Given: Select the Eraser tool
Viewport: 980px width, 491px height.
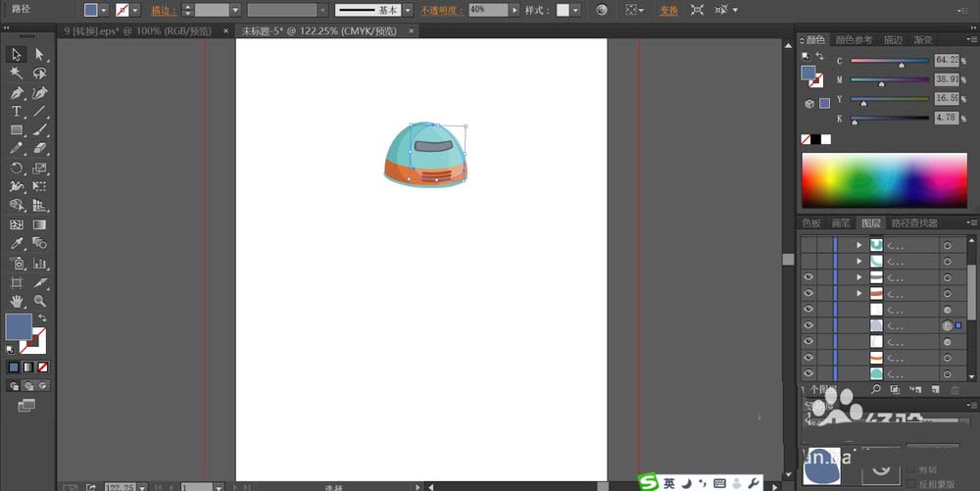Looking at the screenshot, I should tap(39, 149).
